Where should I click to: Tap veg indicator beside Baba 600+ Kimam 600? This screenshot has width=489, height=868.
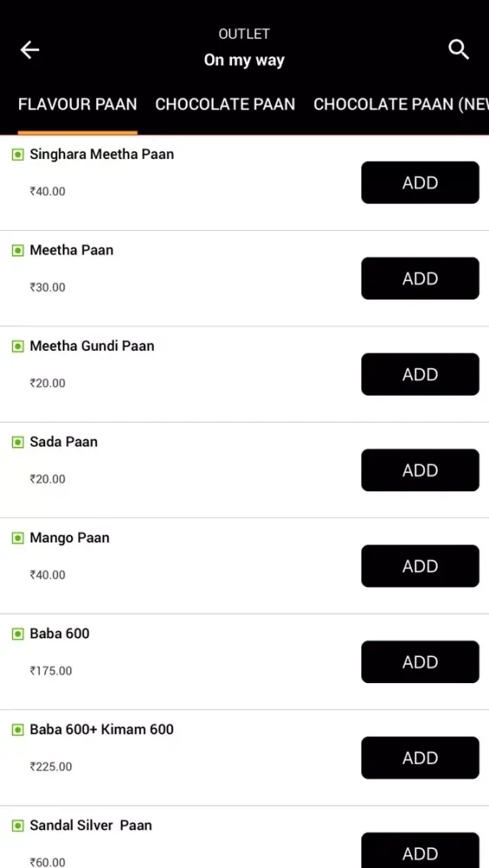[x=17, y=730]
